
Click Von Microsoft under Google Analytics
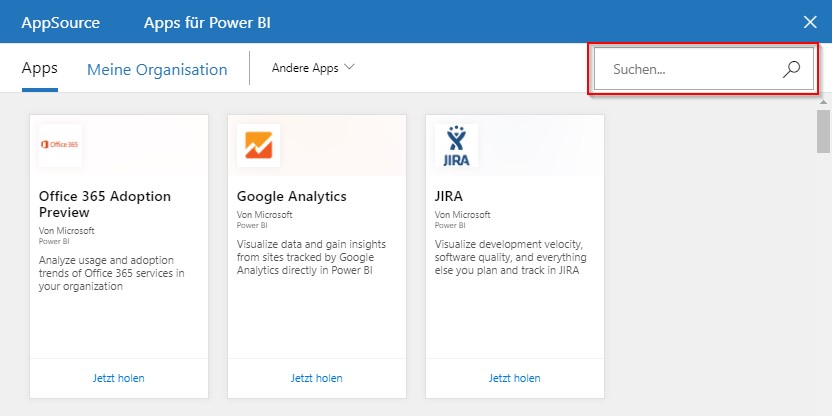point(264,215)
